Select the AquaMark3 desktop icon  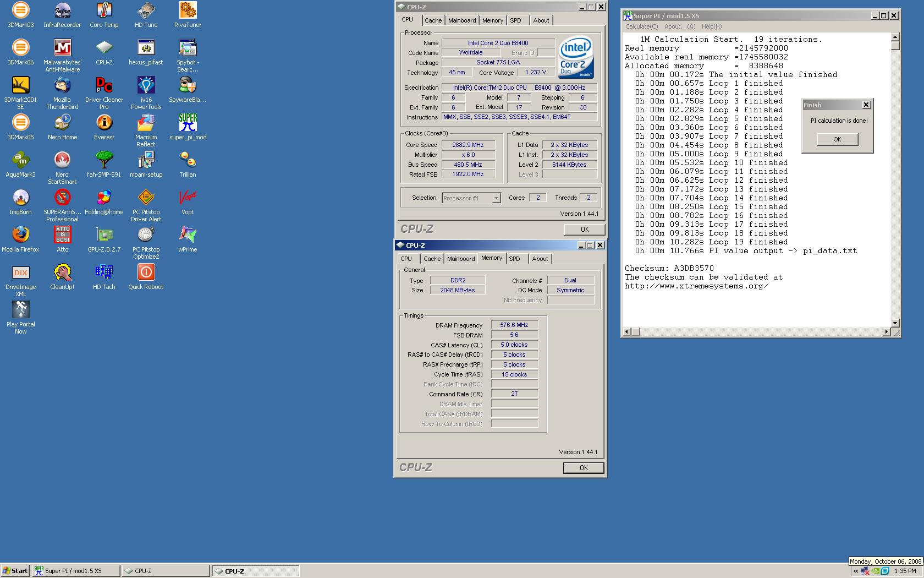(x=20, y=165)
